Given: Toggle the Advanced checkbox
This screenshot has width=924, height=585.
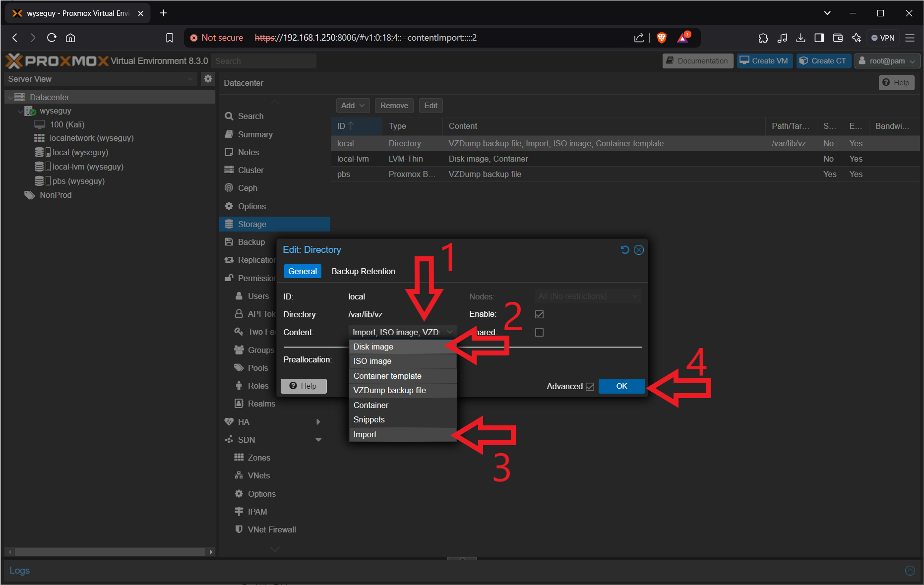Looking at the screenshot, I should 590,387.
